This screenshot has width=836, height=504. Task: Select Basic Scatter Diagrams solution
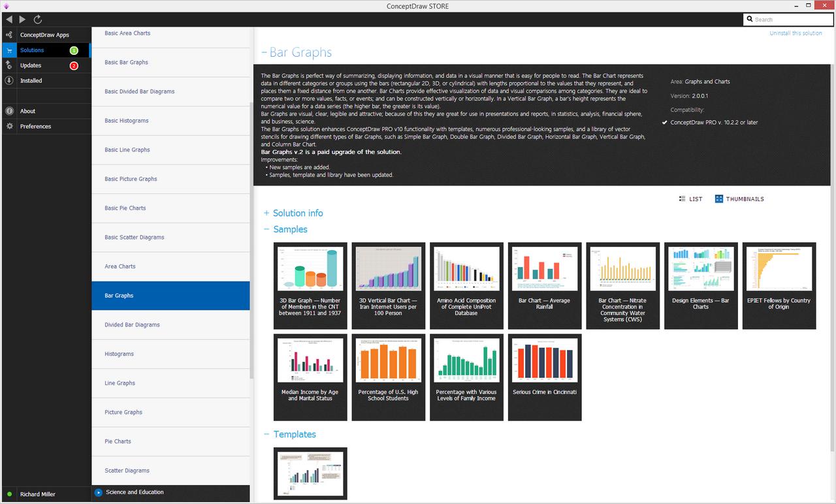coord(170,237)
